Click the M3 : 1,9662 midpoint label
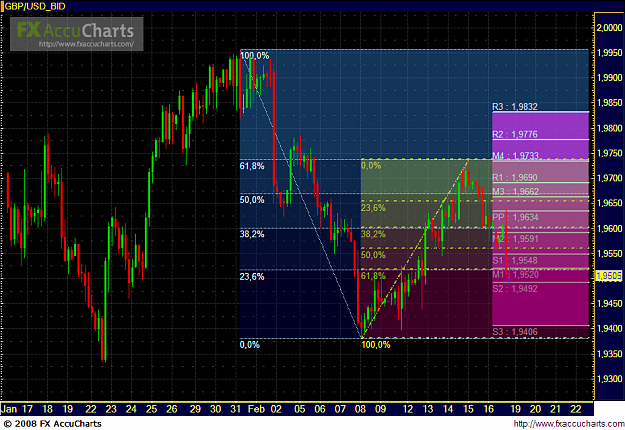625x430 pixels. click(515, 191)
